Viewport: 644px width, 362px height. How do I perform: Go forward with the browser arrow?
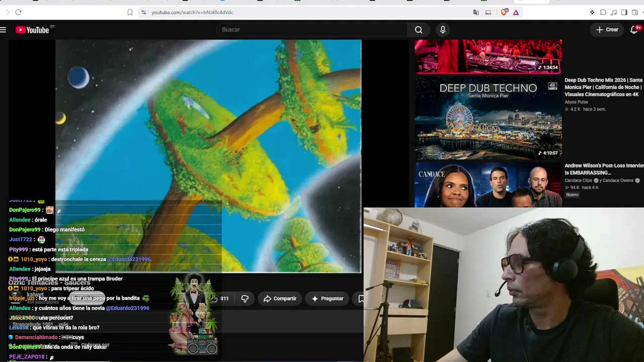[7, 12]
